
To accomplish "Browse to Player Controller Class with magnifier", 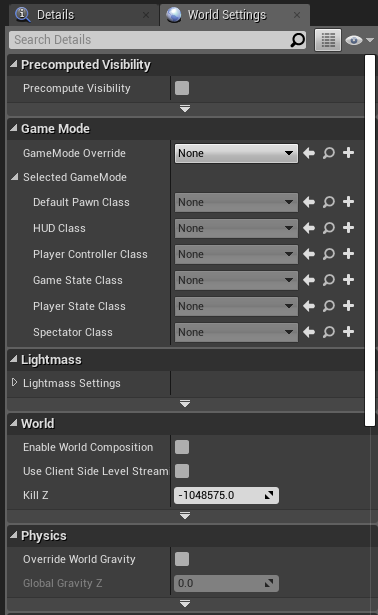I will coord(329,254).
